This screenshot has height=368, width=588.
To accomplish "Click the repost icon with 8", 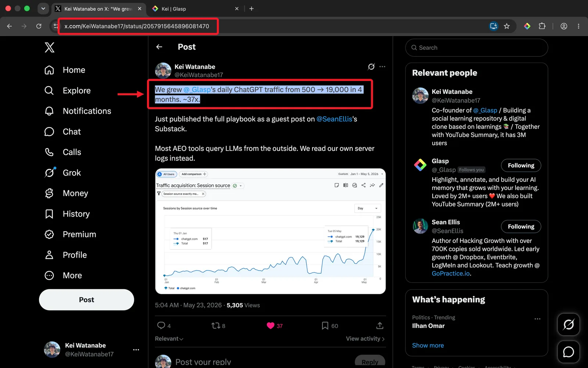I will pos(216,325).
